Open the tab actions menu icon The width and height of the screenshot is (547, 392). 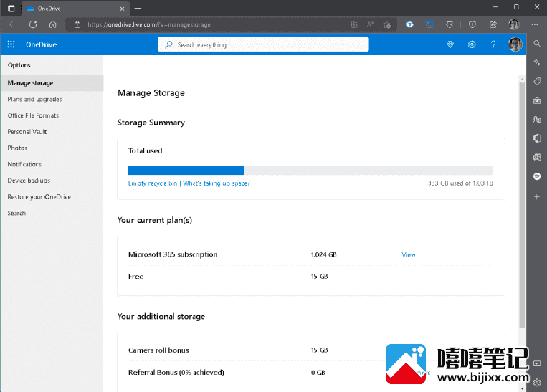[x=11, y=9]
